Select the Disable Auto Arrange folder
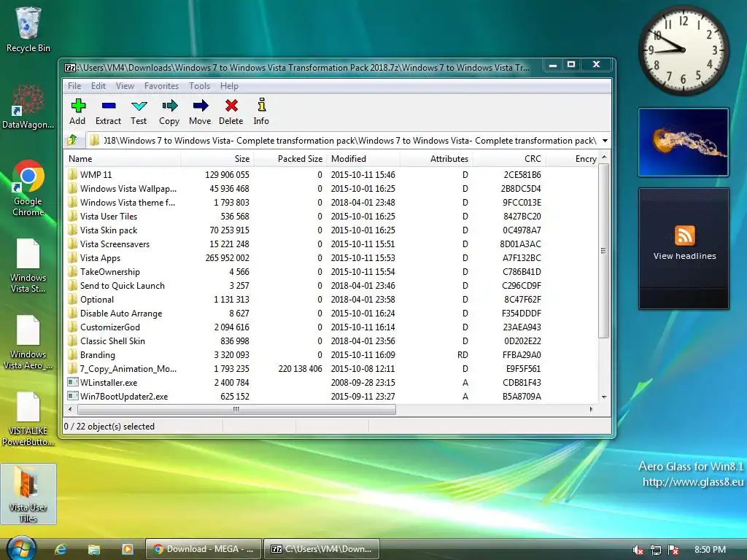The width and height of the screenshot is (747, 560). (330, 313)
